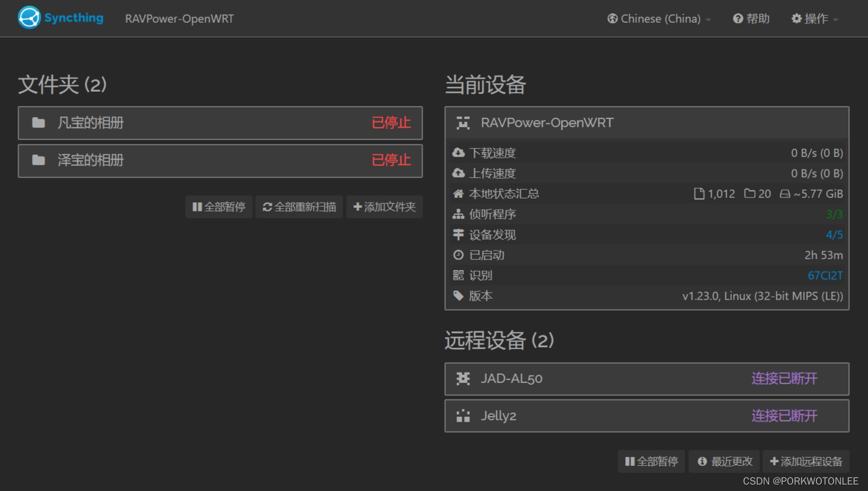Click the question mark help icon

pyautogui.click(x=738, y=19)
